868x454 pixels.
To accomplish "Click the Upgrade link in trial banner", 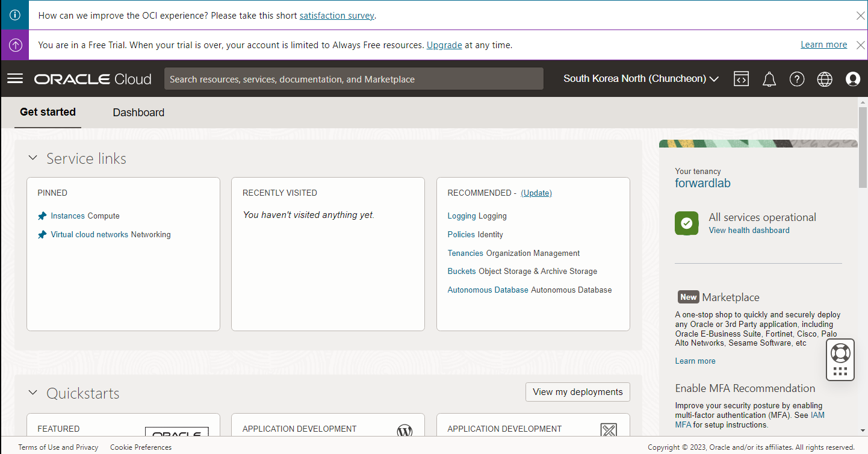I will [444, 45].
